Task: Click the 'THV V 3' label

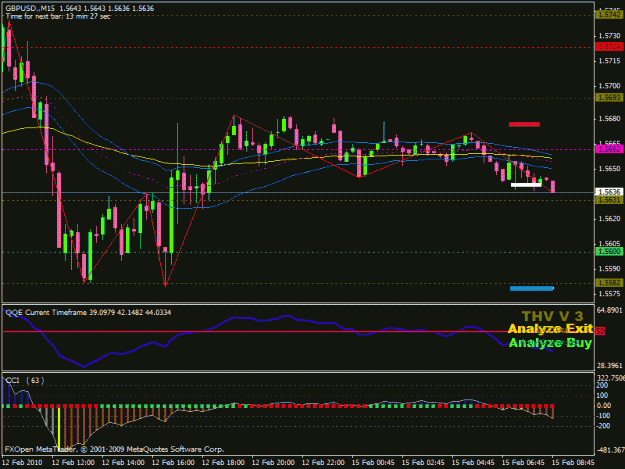Action: (x=552, y=316)
